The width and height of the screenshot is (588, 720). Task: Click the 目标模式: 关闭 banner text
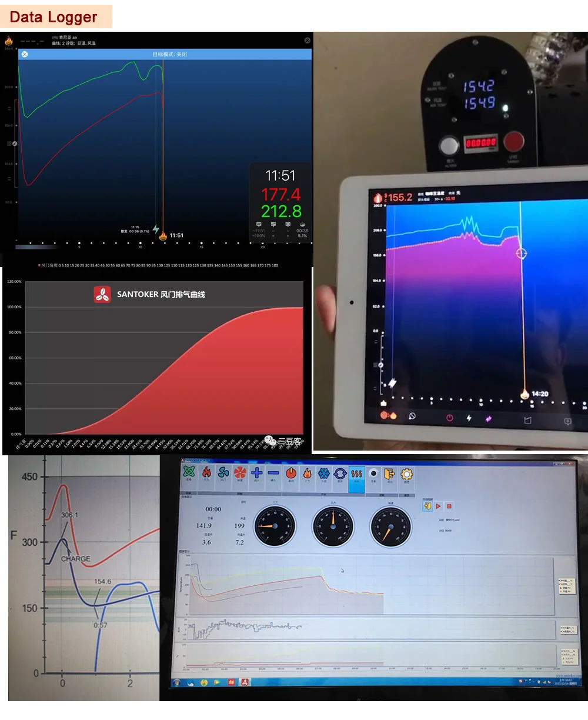pos(169,54)
